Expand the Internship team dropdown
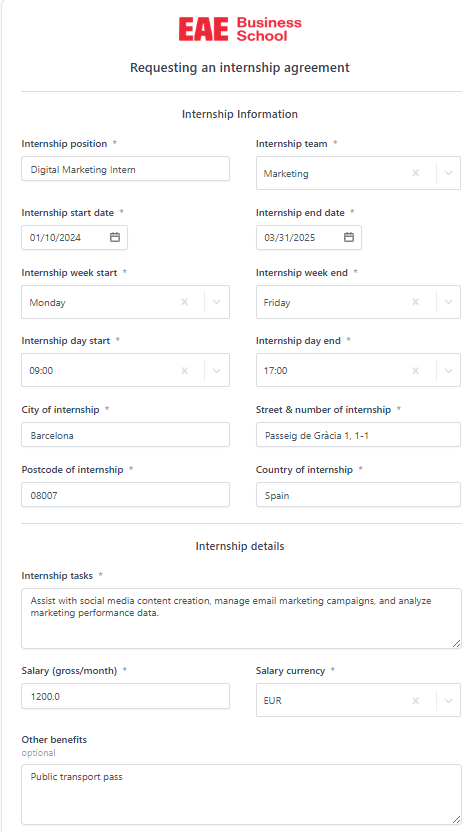 click(449, 173)
